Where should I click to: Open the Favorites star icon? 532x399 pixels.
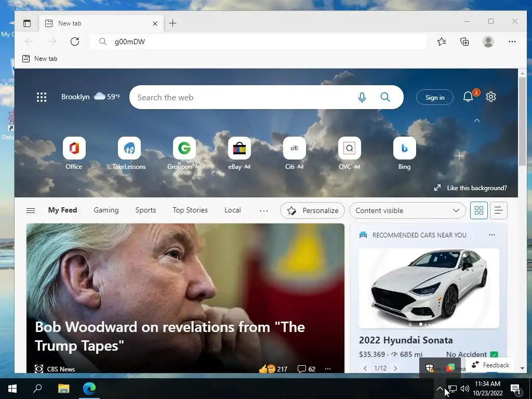click(x=442, y=42)
